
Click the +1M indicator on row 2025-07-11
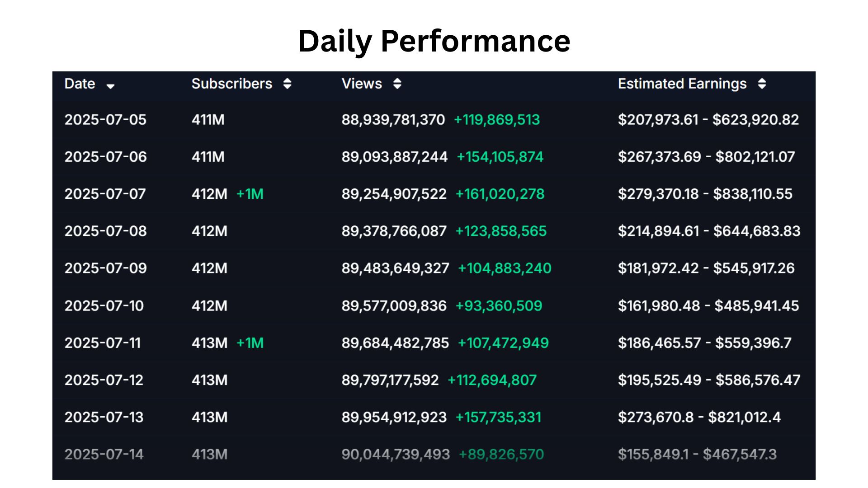point(250,343)
